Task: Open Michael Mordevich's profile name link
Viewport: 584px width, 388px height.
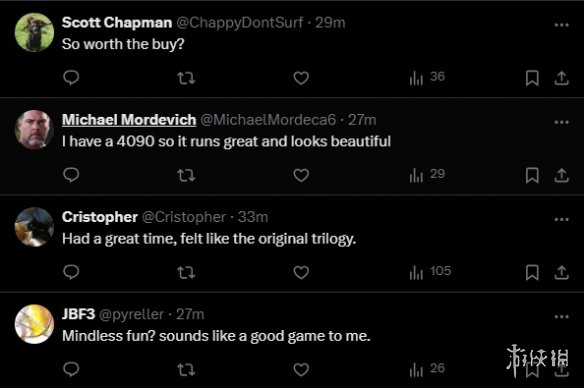Action: pyautogui.click(x=129, y=120)
